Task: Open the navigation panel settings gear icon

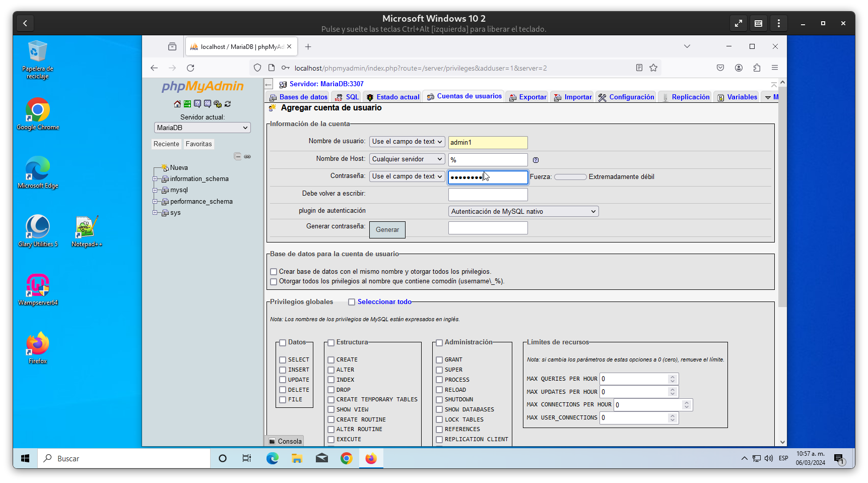Action: point(218,104)
